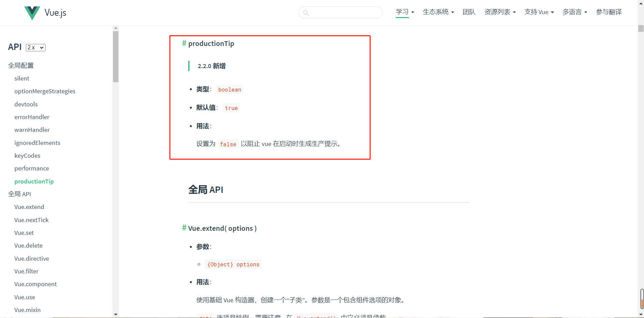The image size is (644, 318).
Task: Open the 资源列表 dropdown menu
Action: 500,12
